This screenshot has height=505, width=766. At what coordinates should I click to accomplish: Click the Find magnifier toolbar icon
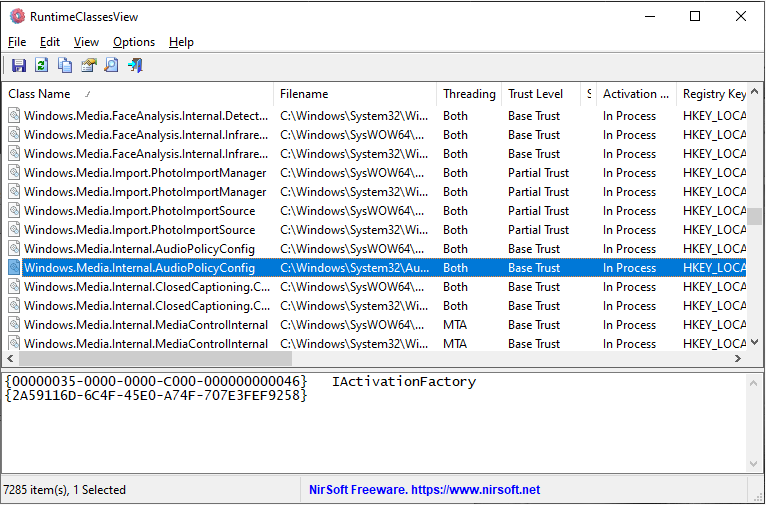[x=111, y=65]
